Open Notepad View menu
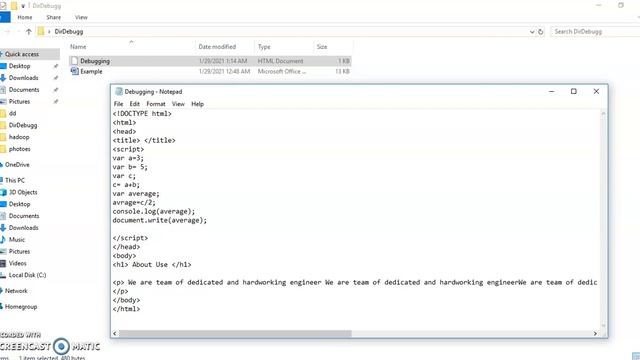Image resolution: width=640 pixels, height=360 pixels. tap(178, 104)
